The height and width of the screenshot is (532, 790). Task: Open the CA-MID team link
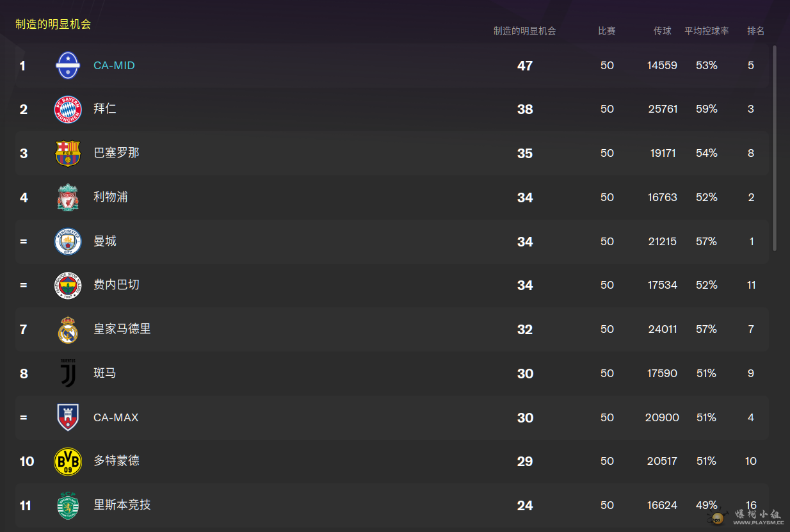point(114,65)
